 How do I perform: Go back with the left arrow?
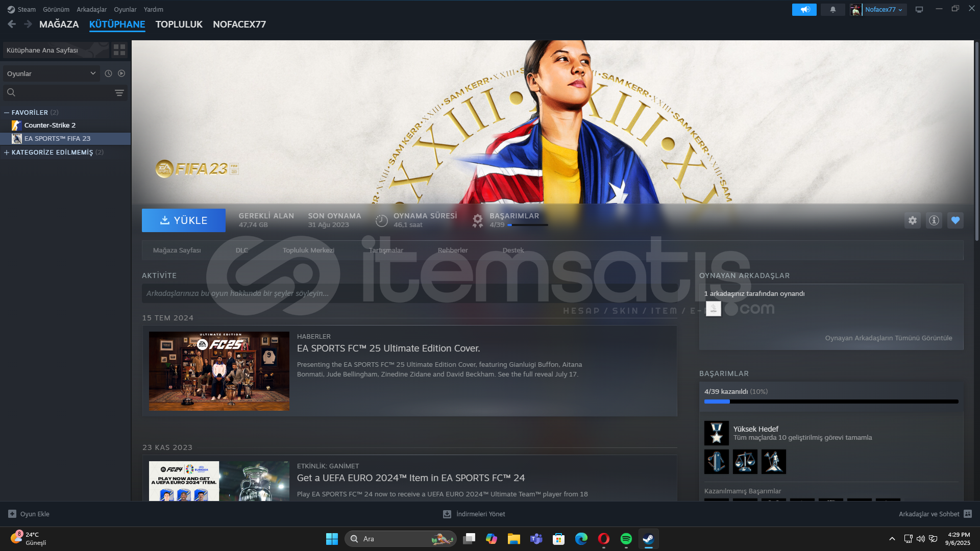click(x=12, y=24)
